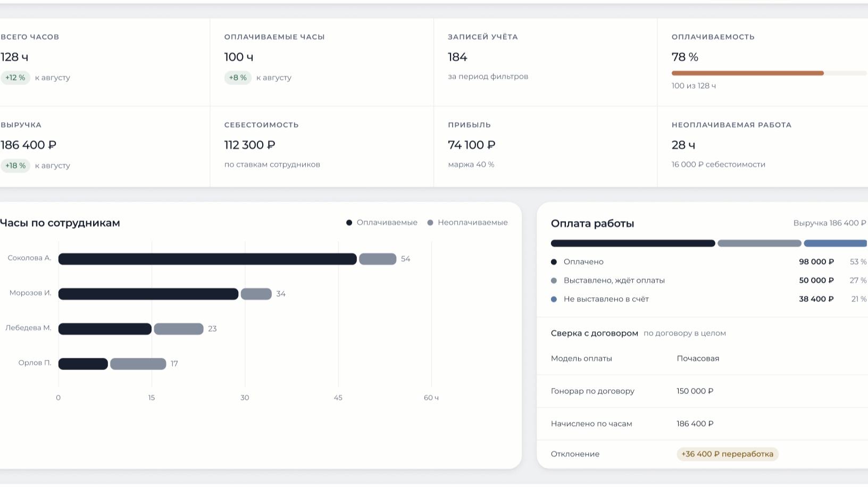Click the Оплачиваемость progress bar
The width and height of the screenshot is (868, 487).
pos(770,73)
